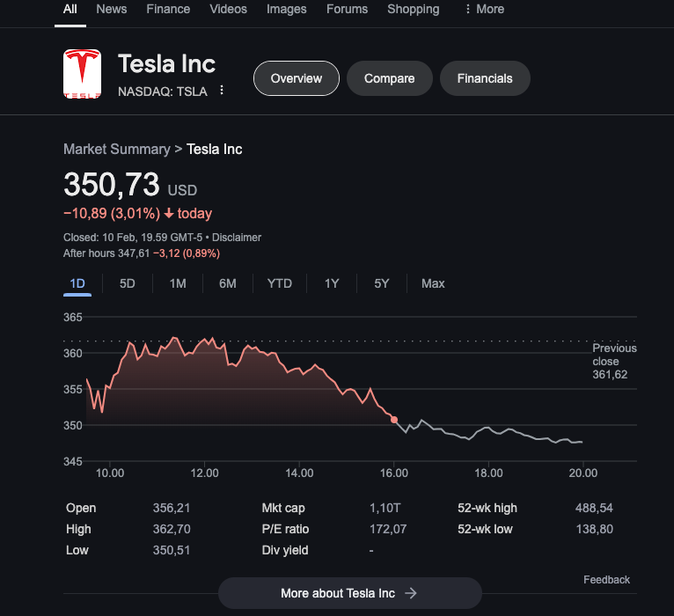
Task: Click the Market Summary breadcrumb link
Action: (x=116, y=150)
